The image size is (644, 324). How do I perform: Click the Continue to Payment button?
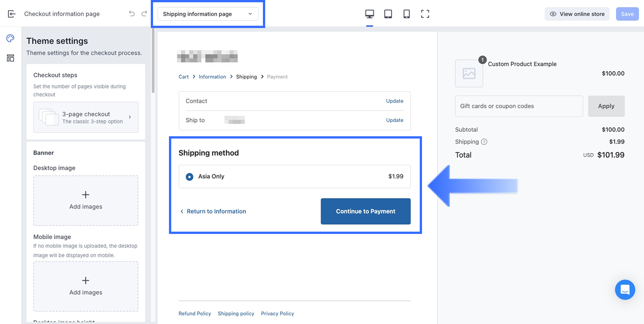[x=366, y=211]
